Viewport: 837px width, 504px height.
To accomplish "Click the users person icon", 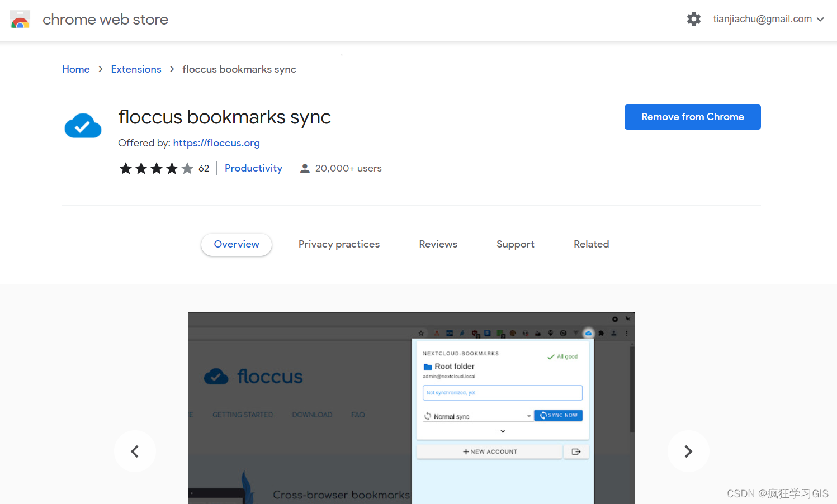I will (x=305, y=168).
